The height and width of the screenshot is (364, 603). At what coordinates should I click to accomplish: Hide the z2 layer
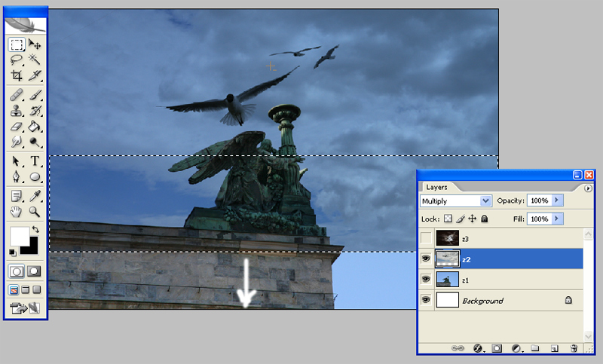click(426, 259)
